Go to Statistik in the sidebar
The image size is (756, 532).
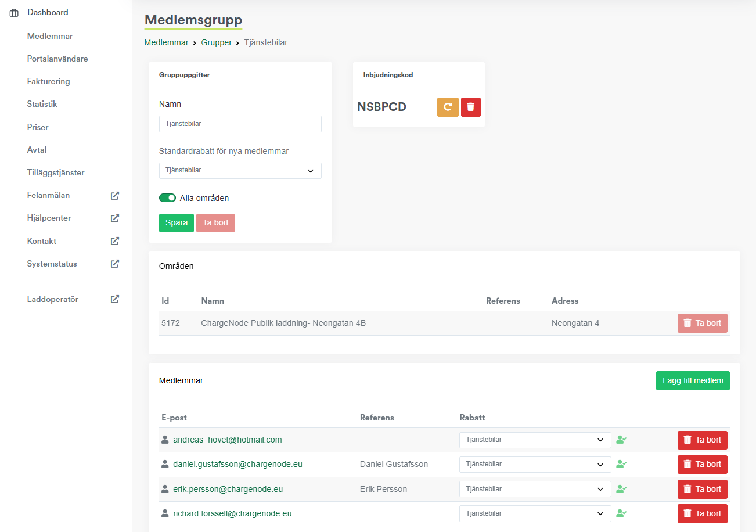pyautogui.click(x=42, y=105)
